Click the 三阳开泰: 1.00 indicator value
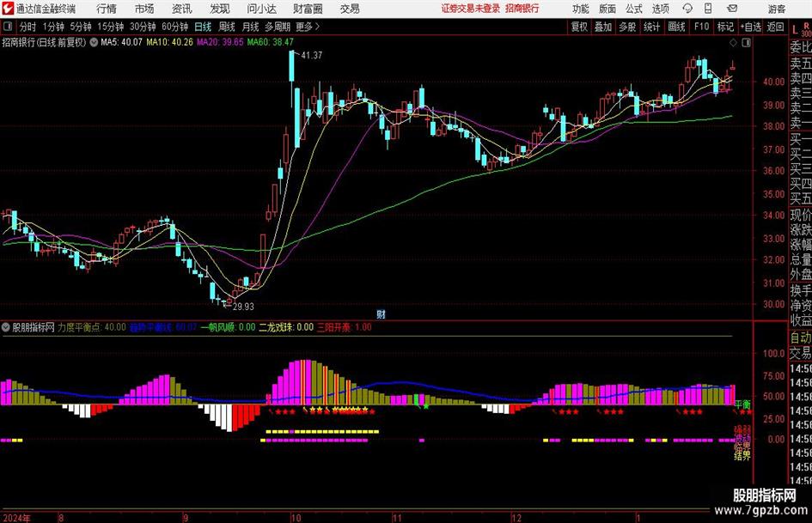This screenshot has width=812, height=523. click(x=345, y=327)
